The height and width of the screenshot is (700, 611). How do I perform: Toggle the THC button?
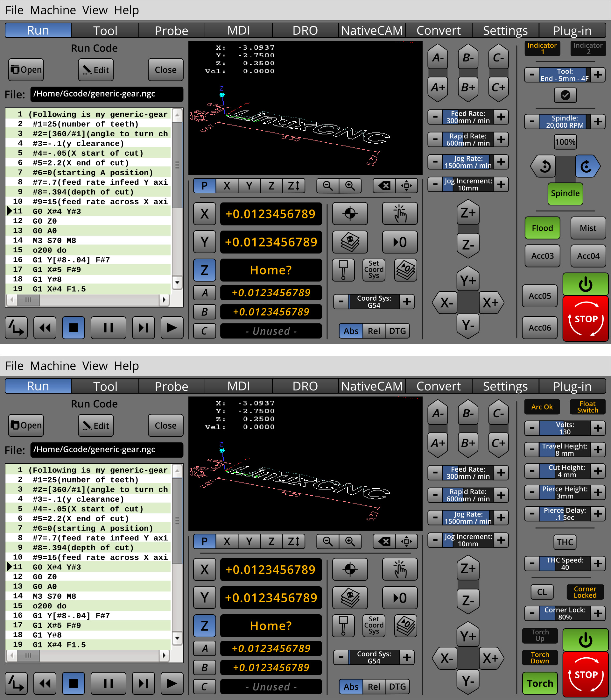(x=565, y=542)
